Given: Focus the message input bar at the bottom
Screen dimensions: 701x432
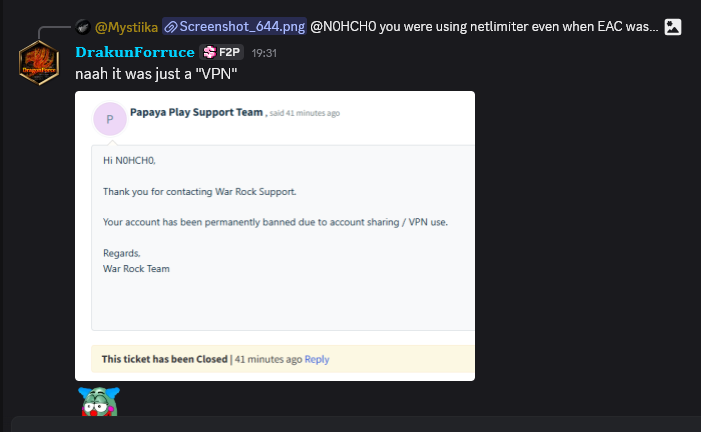Looking at the screenshot, I should coord(356,424).
